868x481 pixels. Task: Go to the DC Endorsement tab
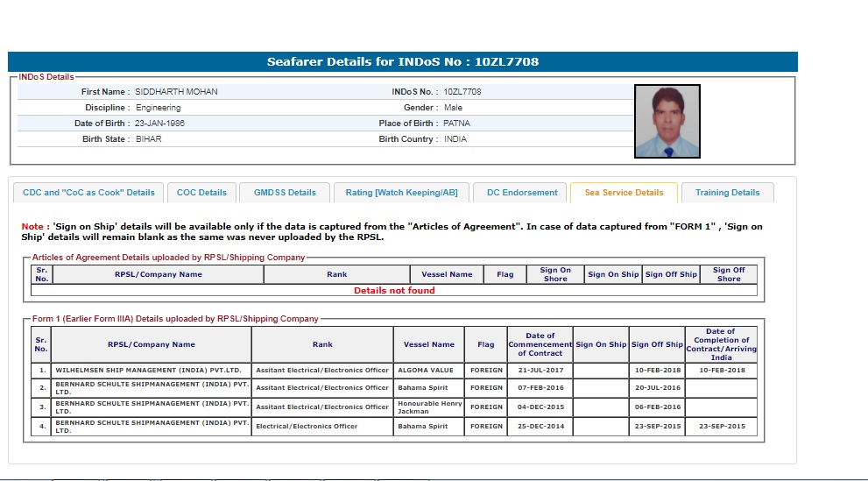tap(522, 193)
